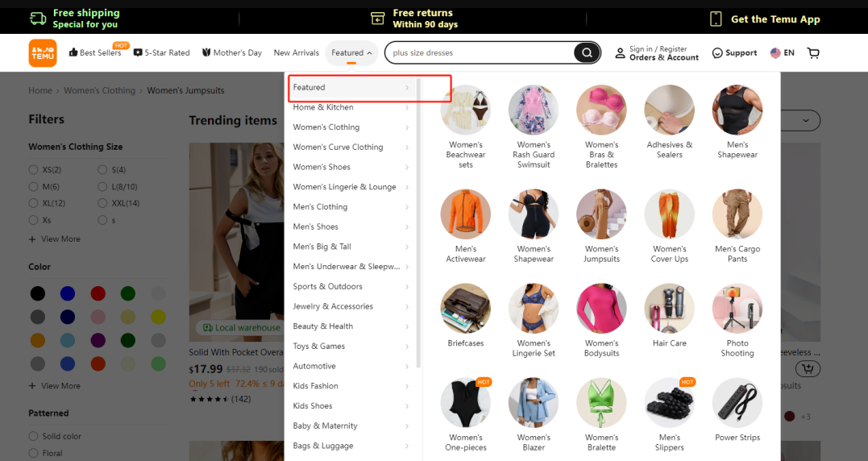Check the Floral pattern filter
The width and height of the screenshot is (868, 461).
click(x=33, y=453)
